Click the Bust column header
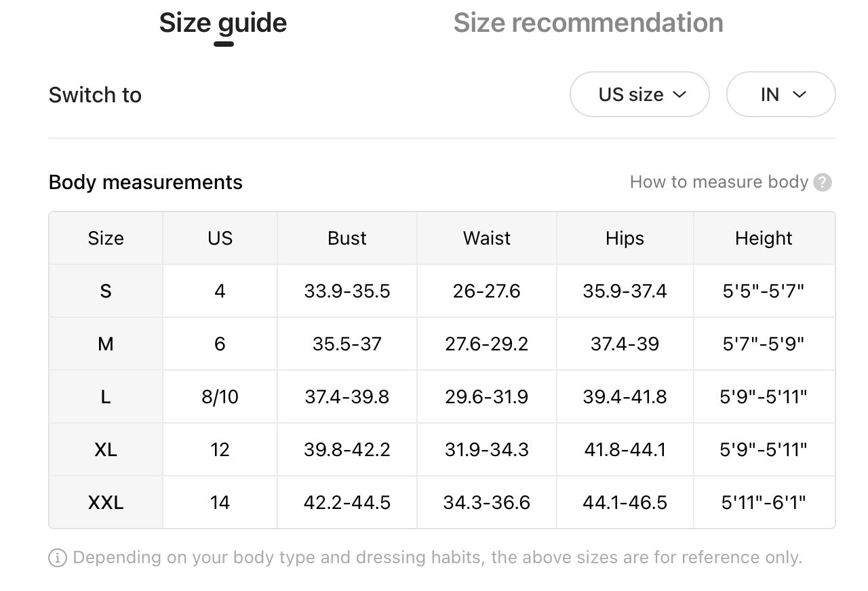Screen dimensions: 868x591 pyautogui.click(x=347, y=238)
